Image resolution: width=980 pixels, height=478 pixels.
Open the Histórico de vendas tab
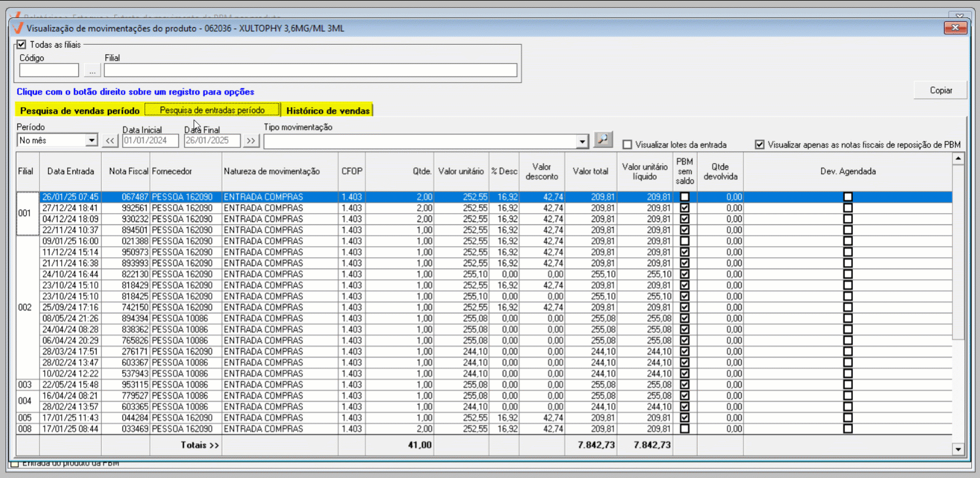[328, 111]
